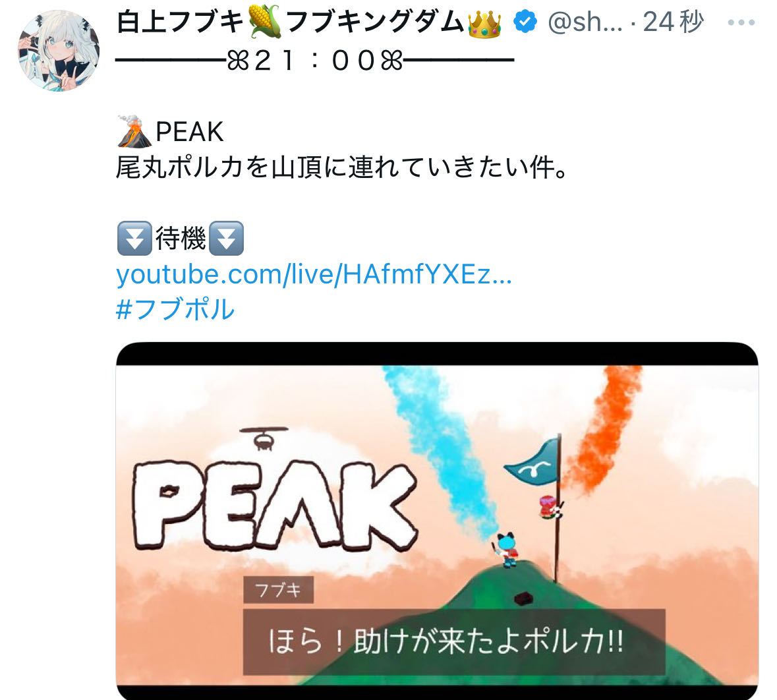777x700 pixels.
Task: Click the blue verified badge icon
Action: click(x=525, y=22)
